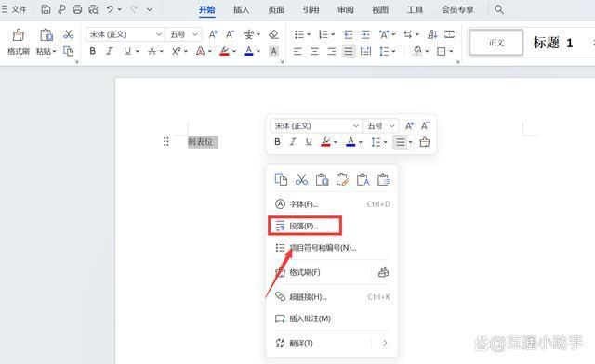595x364 pixels.
Task: Click the copy icon in context menu
Action: tap(281, 179)
